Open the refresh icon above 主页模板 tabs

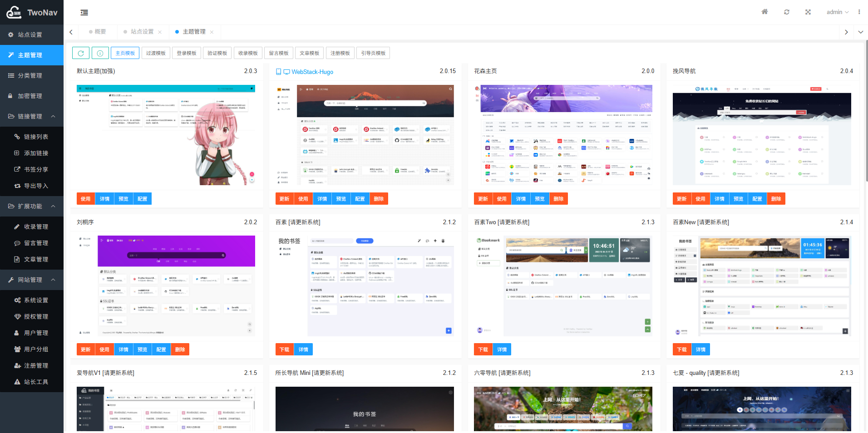pyautogui.click(x=80, y=53)
